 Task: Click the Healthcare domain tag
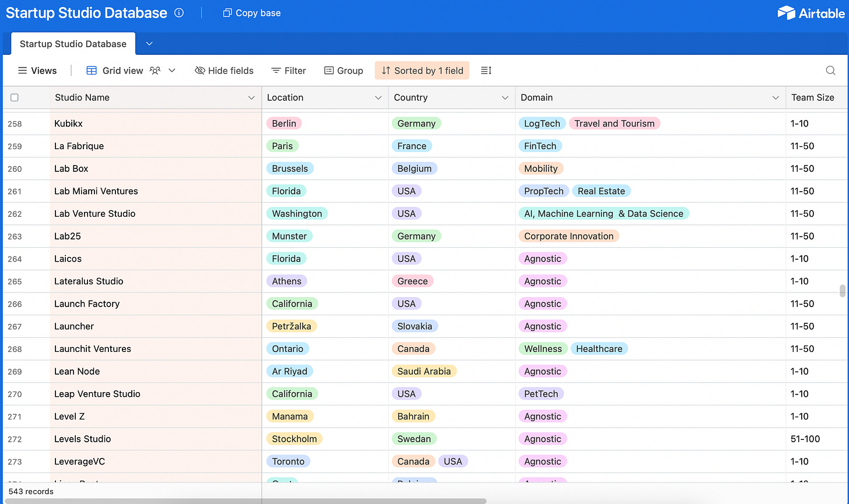click(x=599, y=349)
